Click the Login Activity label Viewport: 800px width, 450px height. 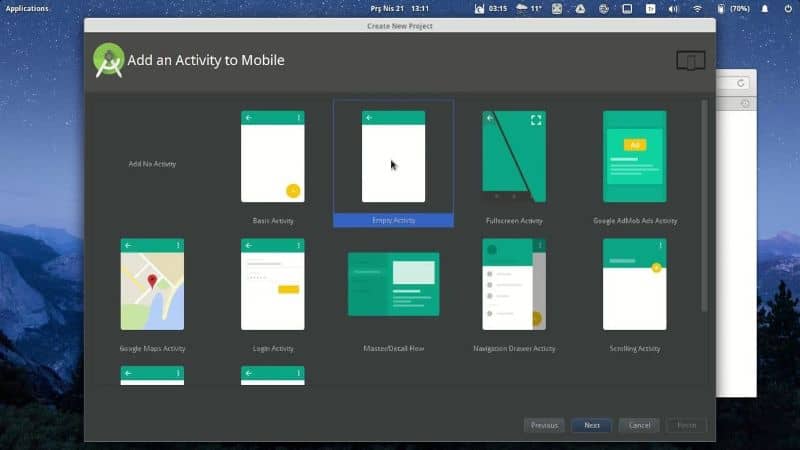(273, 348)
